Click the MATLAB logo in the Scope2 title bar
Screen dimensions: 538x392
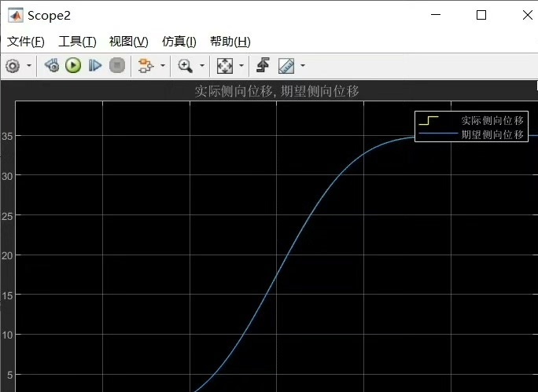pos(16,16)
